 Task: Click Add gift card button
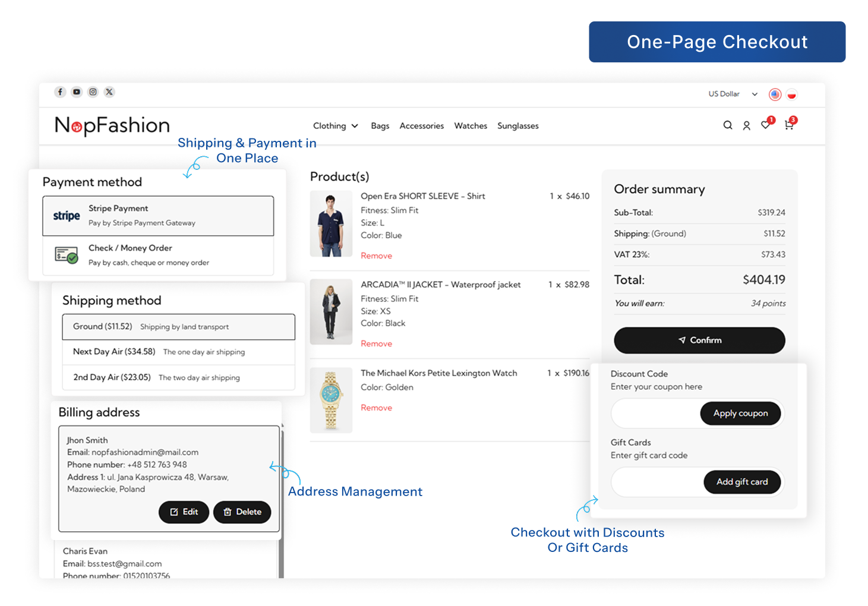point(742,482)
